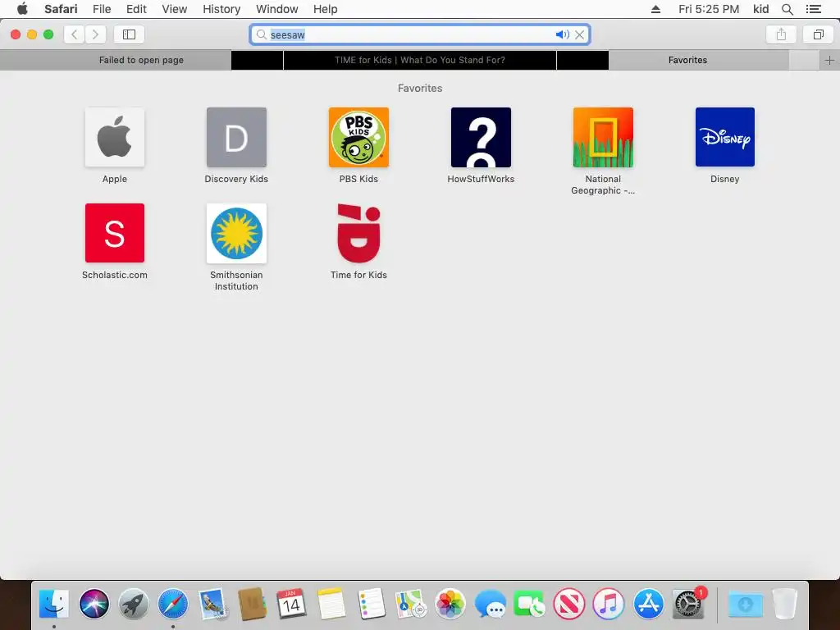Image resolution: width=840 pixels, height=630 pixels.
Task: Open the File menu
Action: 102,9
